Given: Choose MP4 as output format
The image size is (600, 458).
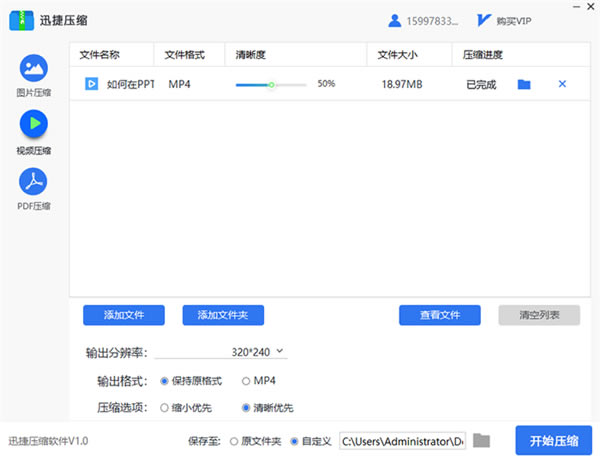Looking at the screenshot, I should [x=246, y=381].
